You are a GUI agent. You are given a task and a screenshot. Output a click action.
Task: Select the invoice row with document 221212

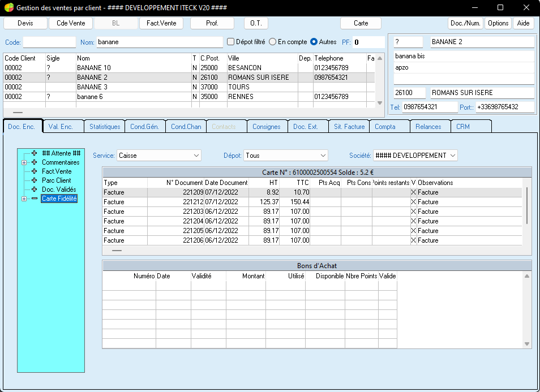[312, 202]
